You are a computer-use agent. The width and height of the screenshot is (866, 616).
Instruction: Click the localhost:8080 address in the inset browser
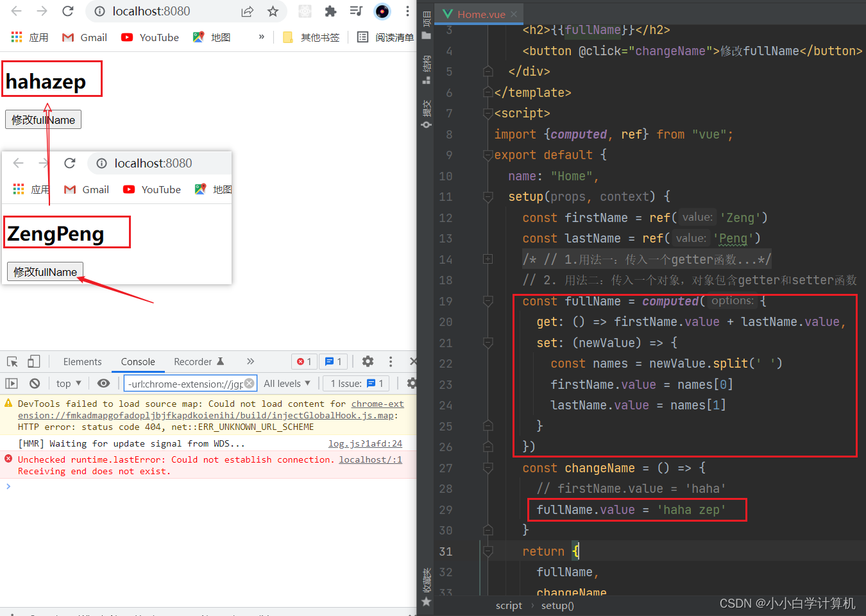(153, 163)
